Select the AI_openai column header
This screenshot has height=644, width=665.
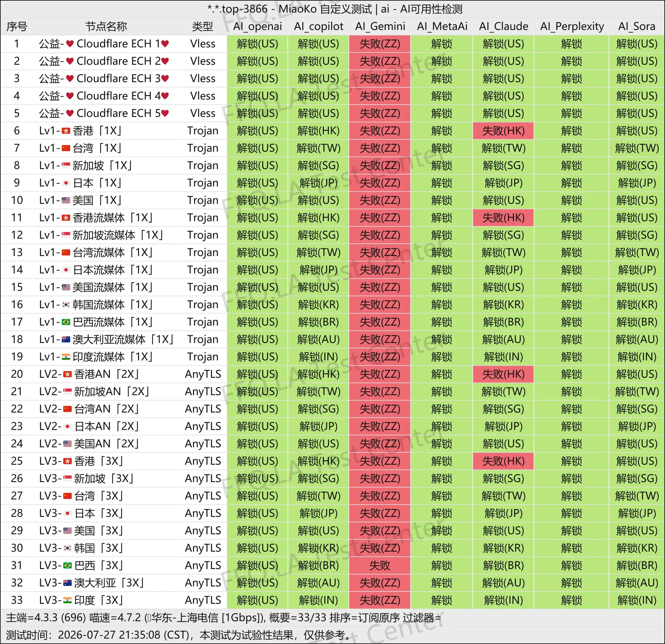pos(257,26)
